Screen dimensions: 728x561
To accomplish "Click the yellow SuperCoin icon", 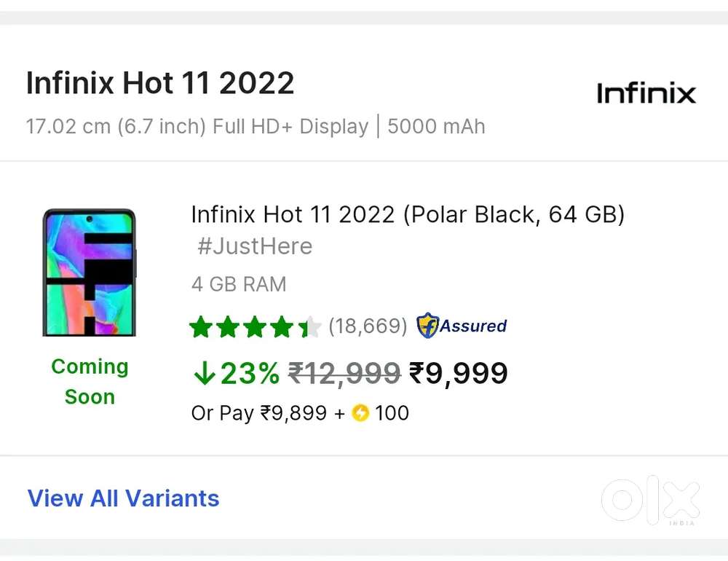I will tap(360, 414).
